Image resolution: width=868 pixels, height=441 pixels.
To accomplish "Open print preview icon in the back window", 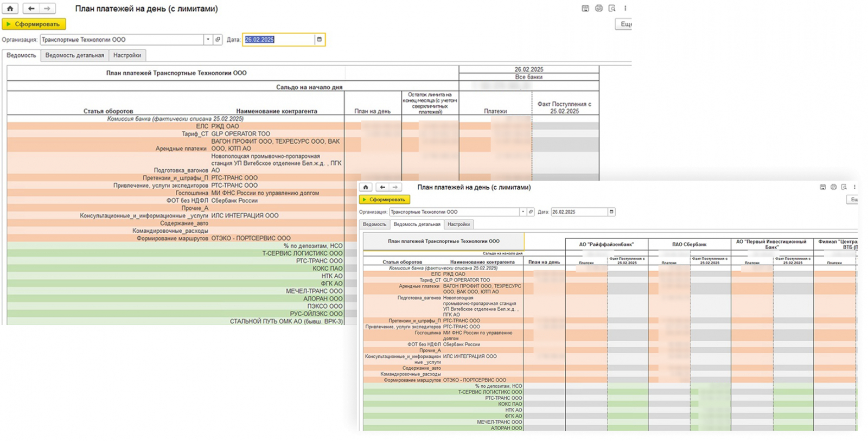I will click(612, 9).
